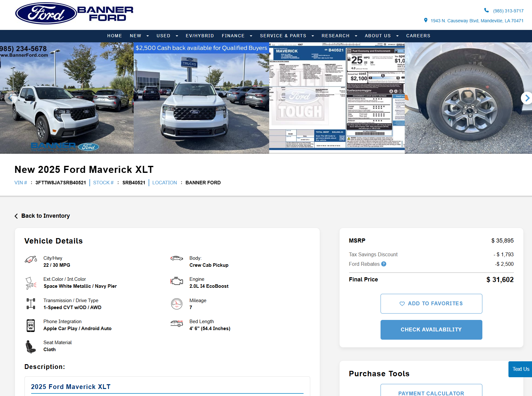
Task: Click the fuel City/Hwy icon
Action: pos(31,260)
